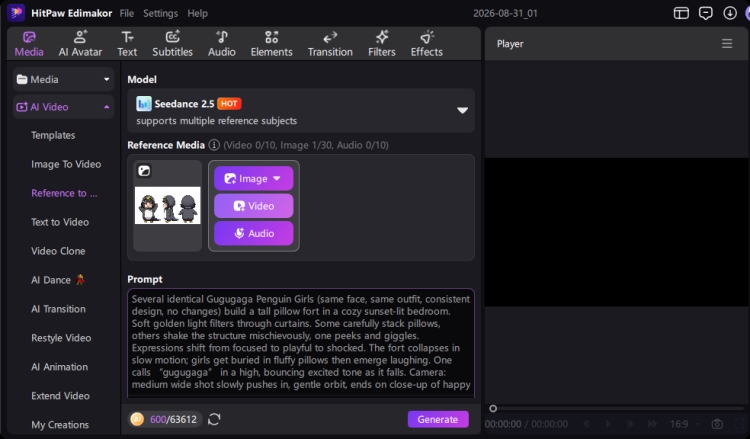The width and height of the screenshot is (750, 439).
Task: Open the Subtitles tab
Action: pos(172,44)
